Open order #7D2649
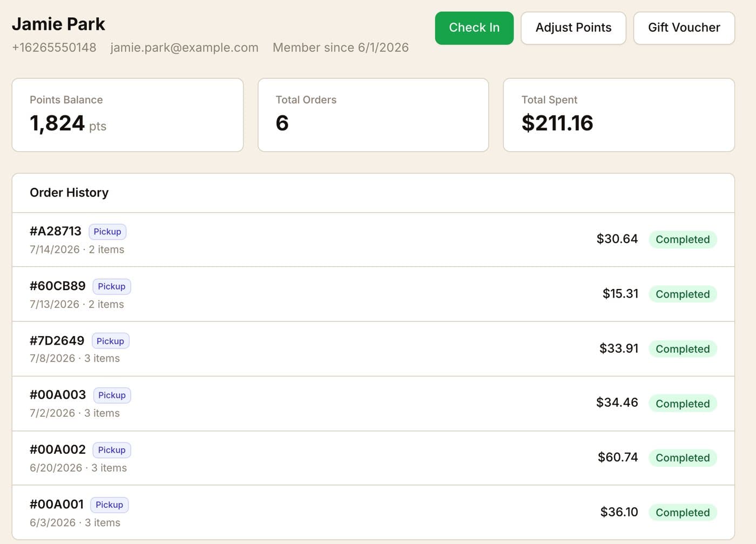The height and width of the screenshot is (544, 756). pyautogui.click(x=373, y=349)
